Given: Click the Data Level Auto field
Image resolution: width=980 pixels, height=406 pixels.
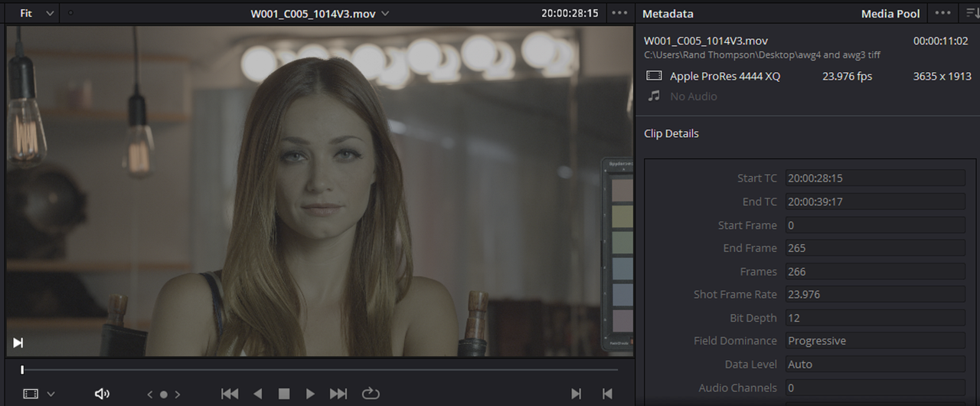Looking at the screenshot, I should 875,364.
